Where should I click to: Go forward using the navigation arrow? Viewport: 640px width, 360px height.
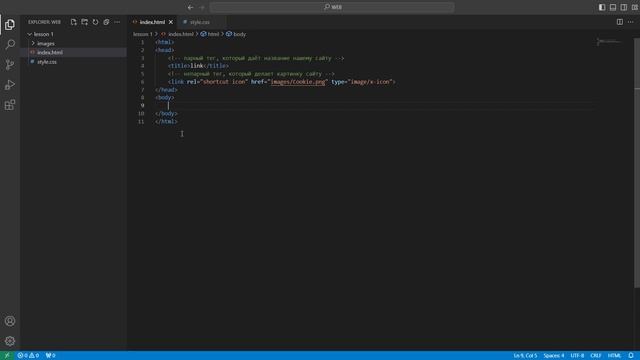point(202,7)
